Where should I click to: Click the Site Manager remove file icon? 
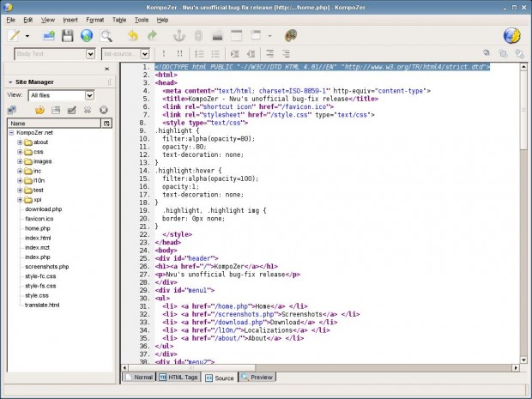coord(88,110)
